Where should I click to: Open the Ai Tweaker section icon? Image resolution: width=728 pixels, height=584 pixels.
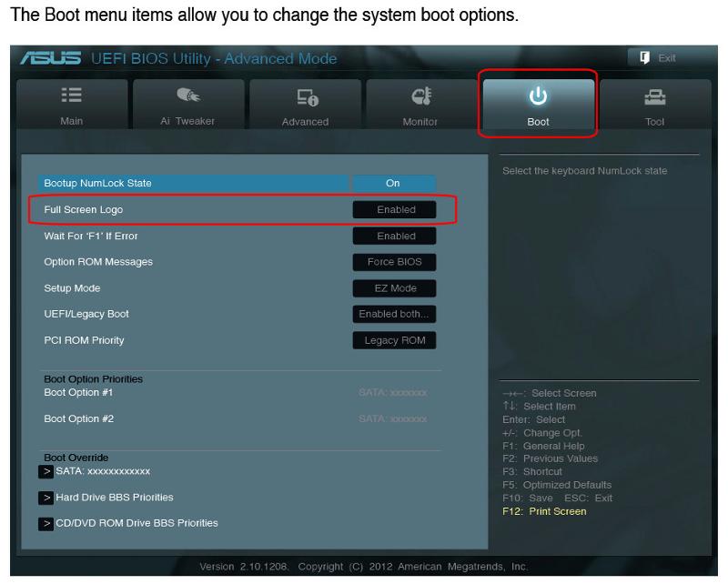pos(187,96)
